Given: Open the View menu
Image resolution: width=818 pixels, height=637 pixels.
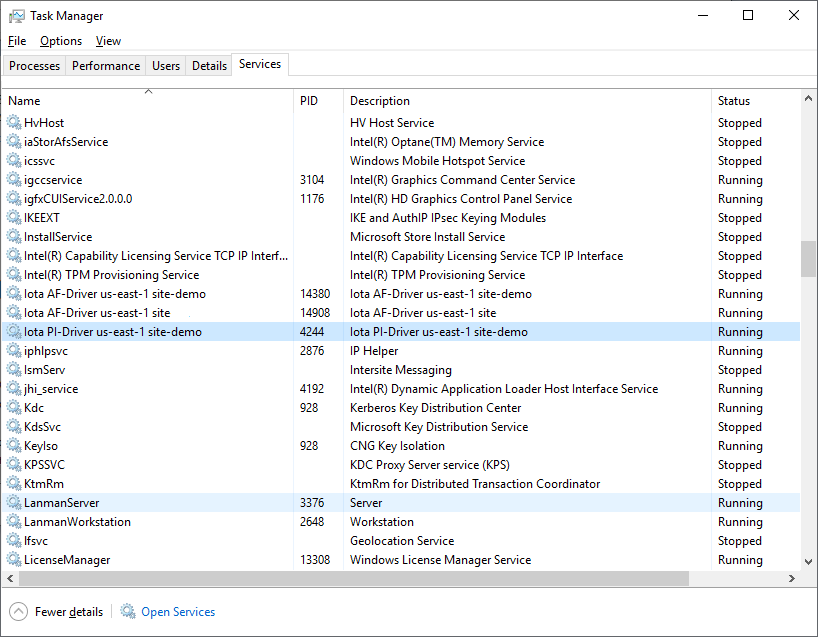Looking at the screenshot, I should 108,41.
